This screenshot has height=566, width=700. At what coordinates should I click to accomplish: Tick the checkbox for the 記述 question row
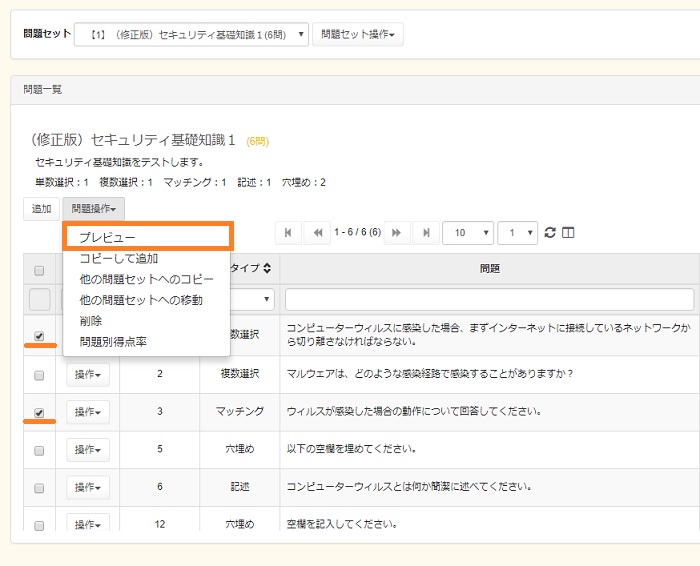39,488
